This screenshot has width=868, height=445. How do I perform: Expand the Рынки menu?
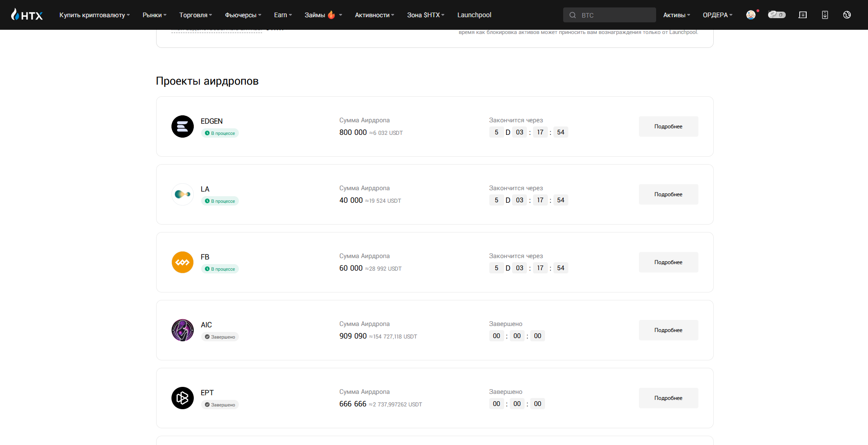[x=154, y=15]
